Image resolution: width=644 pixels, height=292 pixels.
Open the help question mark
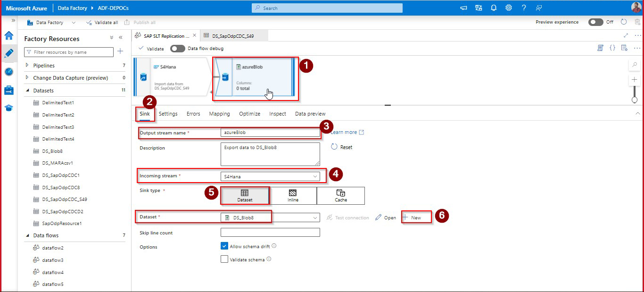[524, 8]
